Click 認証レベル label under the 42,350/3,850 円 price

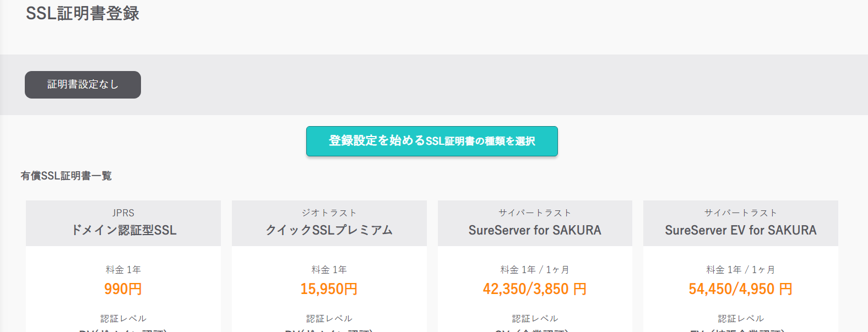click(x=535, y=319)
